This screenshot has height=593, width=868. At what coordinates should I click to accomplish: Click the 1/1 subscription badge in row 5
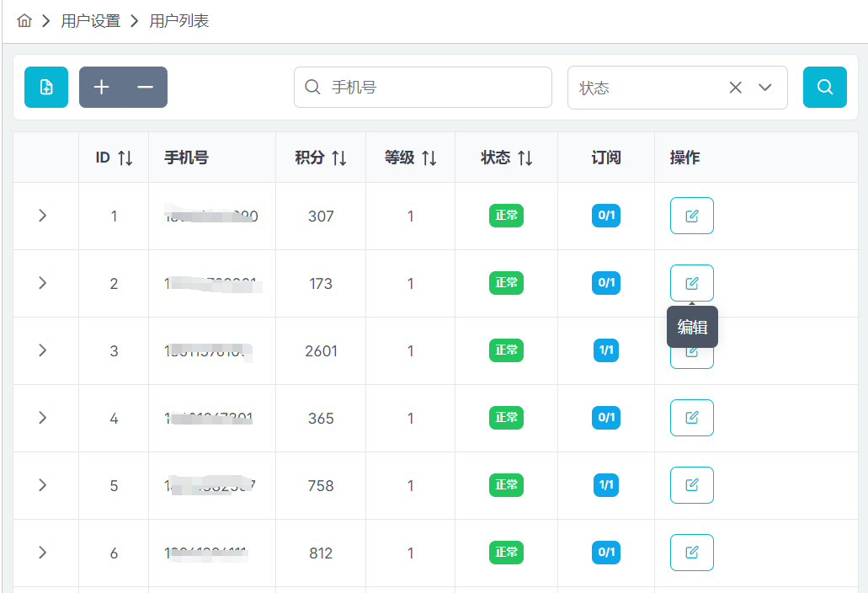point(606,485)
